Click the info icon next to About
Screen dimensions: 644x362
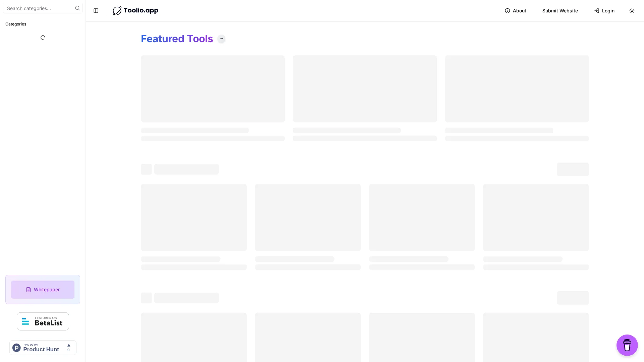tap(507, 11)
